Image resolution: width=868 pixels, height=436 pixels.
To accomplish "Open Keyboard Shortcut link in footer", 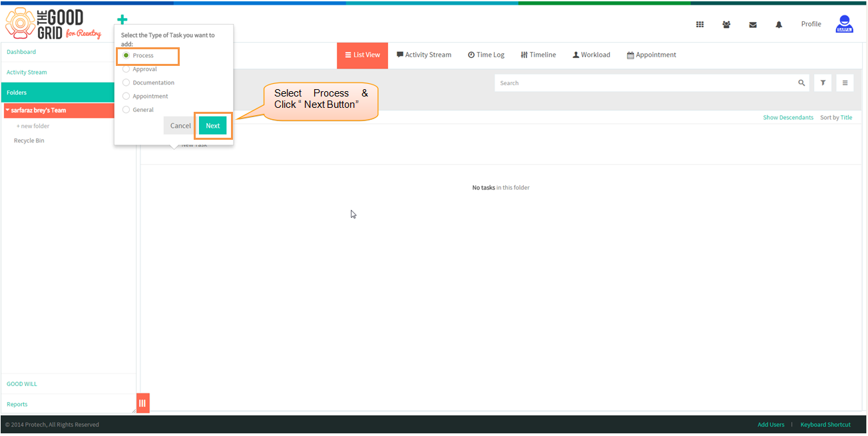I will [x=825, y=425].
